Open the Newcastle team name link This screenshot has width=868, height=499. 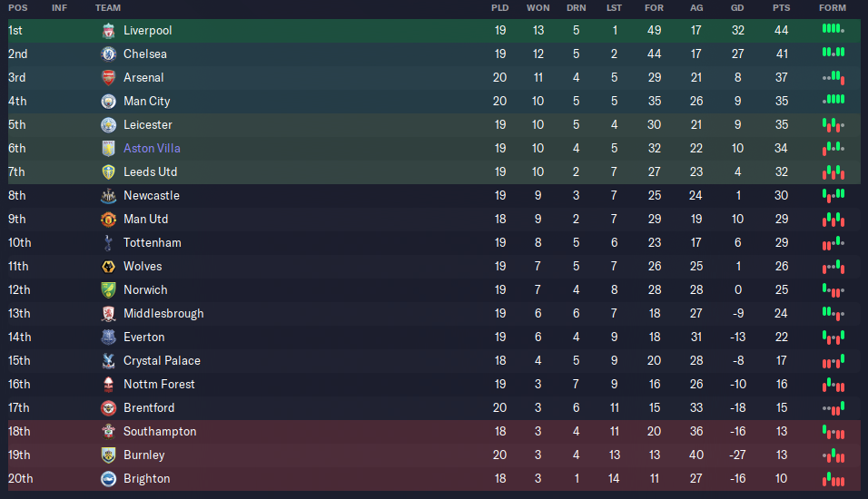pyautogui.click(x=152, y=195)
